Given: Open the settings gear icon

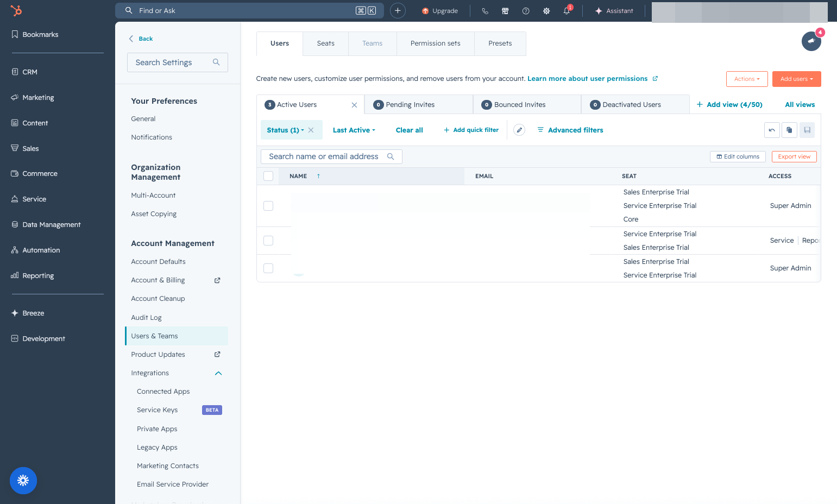Looking at the screenshot, I should (x=546, y=11).
